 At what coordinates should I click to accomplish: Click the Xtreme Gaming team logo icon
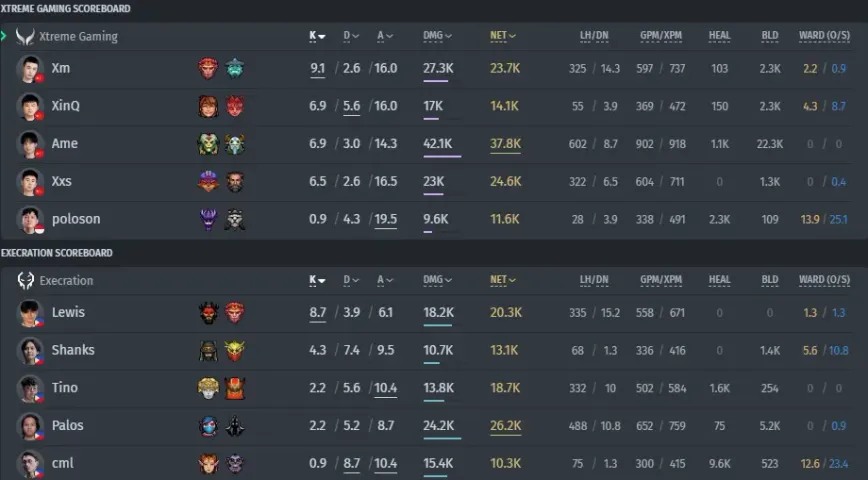click(x=25, y=37)
